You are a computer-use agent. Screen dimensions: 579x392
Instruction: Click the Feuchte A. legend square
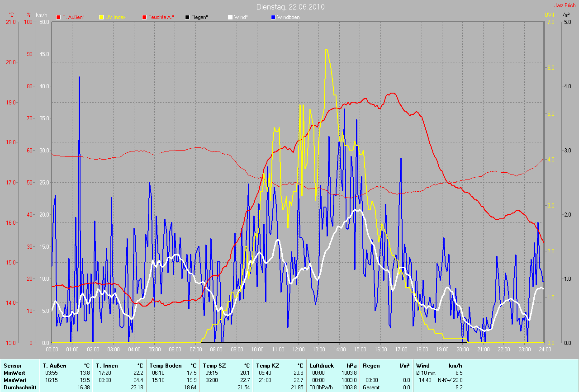pos(144,17)
